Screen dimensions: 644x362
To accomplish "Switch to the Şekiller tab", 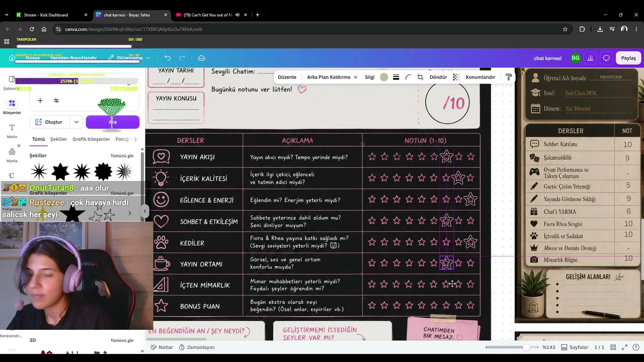I will [x=58, y=139].
